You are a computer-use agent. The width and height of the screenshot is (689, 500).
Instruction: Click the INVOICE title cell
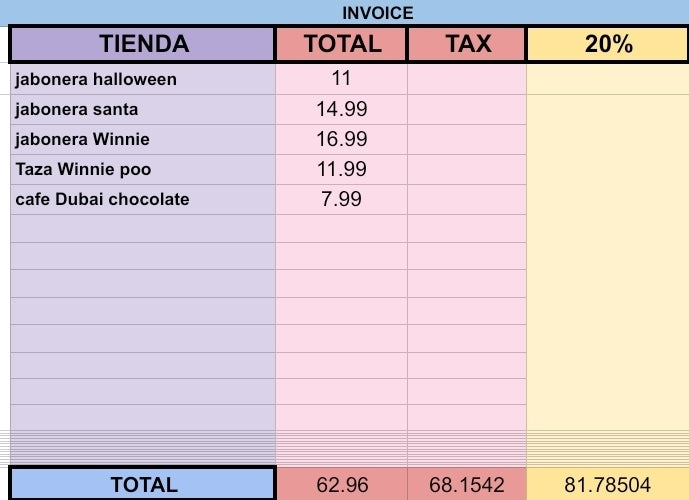pos(377,12)
